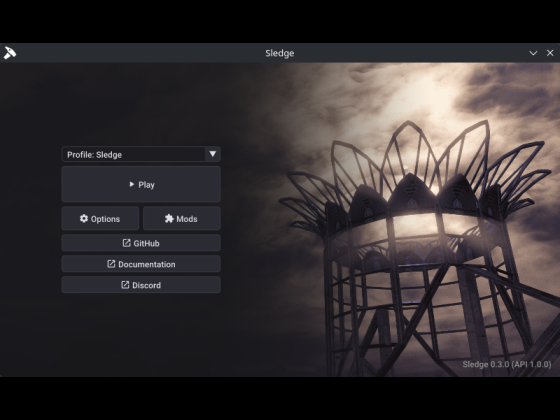The width and height of the screenshot is (560, 420).
Task: Expand profile list with the triangle arrow
Action: pyautogui.click(x=213, y=154)
